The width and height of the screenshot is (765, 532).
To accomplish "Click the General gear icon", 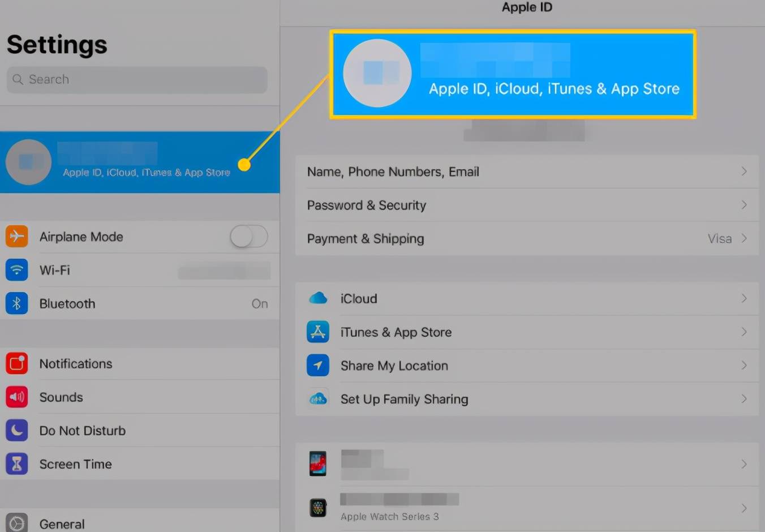I will [x=17, y=523].
